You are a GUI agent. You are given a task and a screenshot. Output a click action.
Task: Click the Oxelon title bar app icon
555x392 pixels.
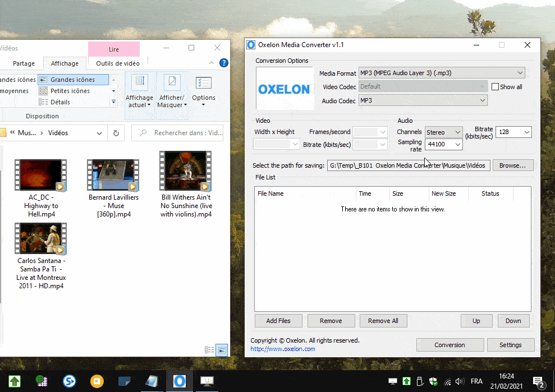251,45
